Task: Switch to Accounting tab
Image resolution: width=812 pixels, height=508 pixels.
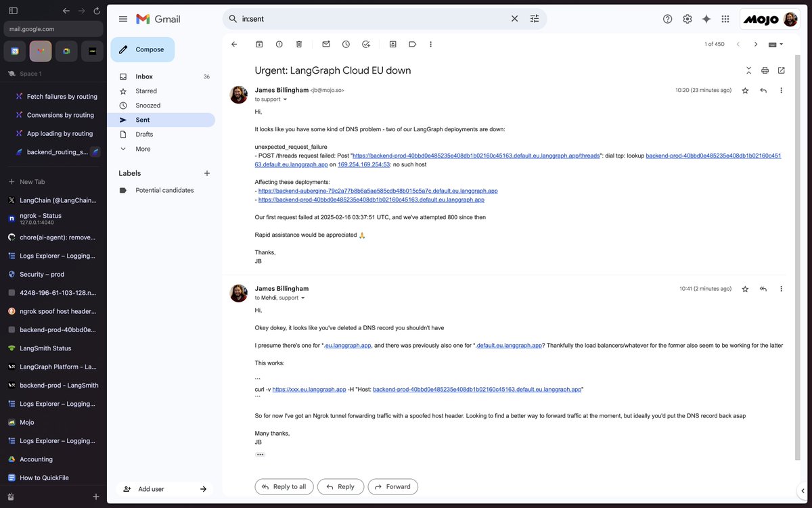Action: [53, 459]
